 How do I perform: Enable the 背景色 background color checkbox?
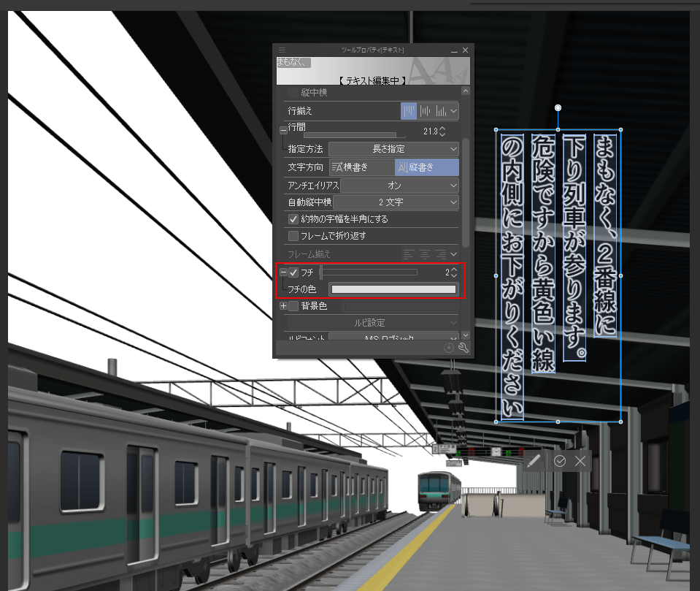tap(293, 306)
